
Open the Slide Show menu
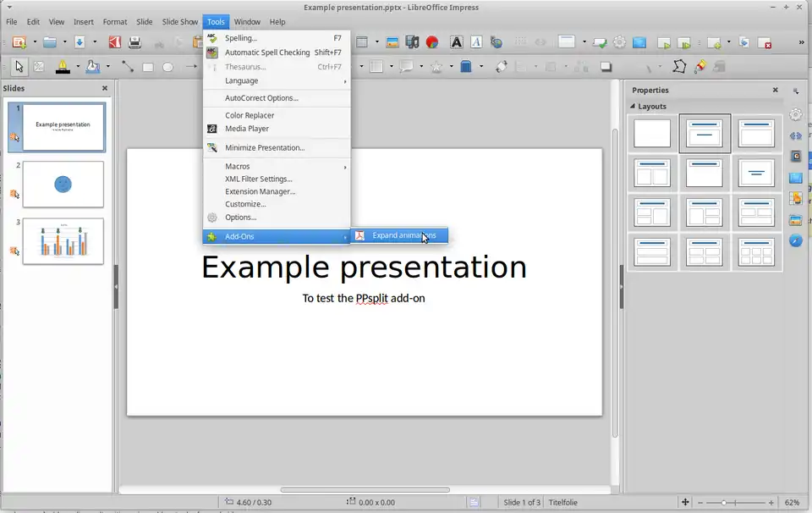coord(179,21)
